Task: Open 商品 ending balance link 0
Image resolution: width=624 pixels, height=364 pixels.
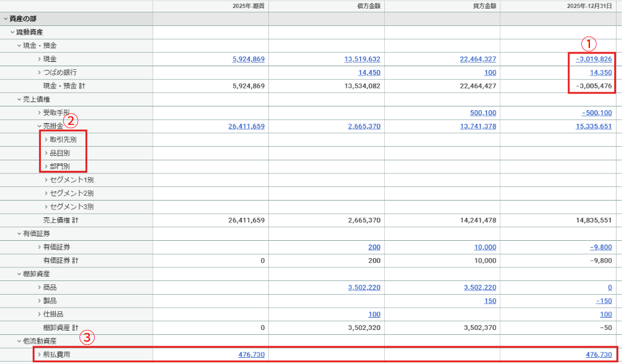Action: click(610, 287)
